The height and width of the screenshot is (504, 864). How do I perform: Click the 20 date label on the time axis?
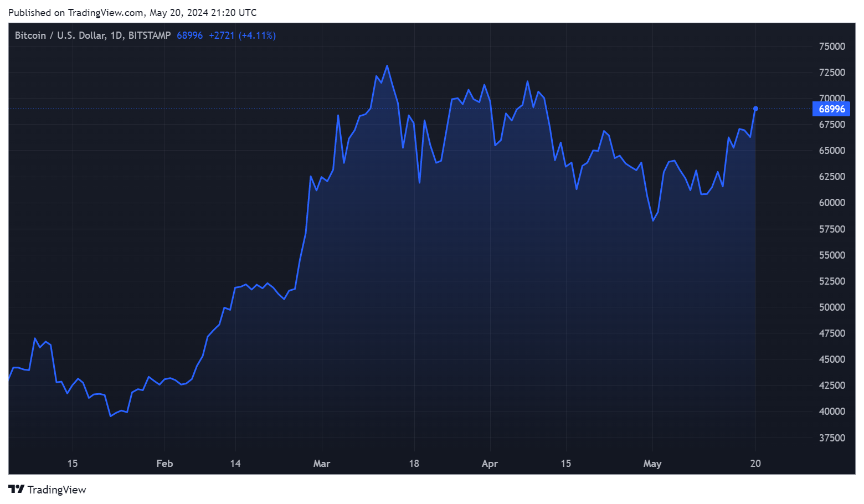tap(755, 464)
